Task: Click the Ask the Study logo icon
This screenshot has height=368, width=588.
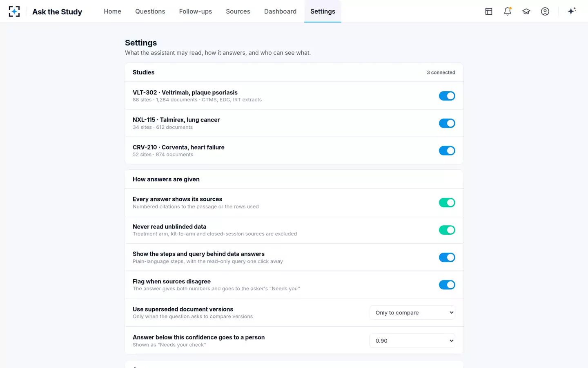Action: 14,11
